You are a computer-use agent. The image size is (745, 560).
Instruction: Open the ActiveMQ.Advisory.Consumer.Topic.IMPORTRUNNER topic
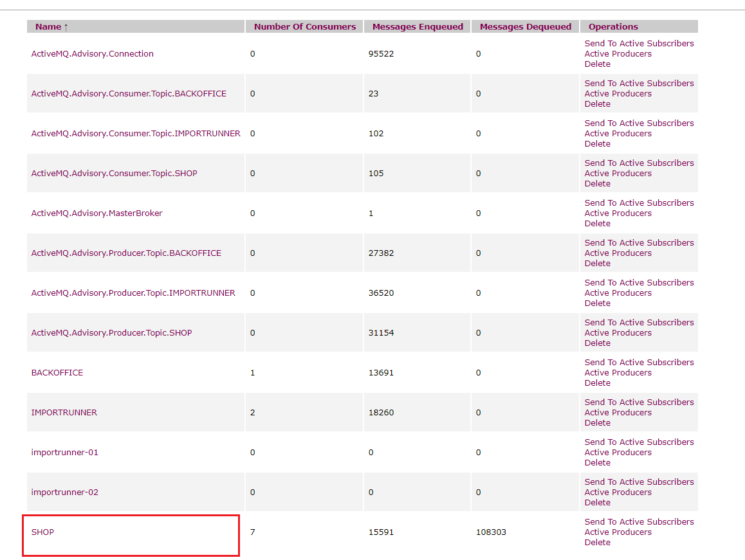(136, 134)
